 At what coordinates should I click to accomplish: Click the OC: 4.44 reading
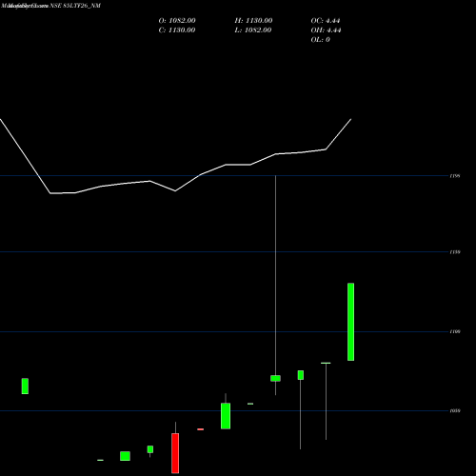[x=326, y=21]
